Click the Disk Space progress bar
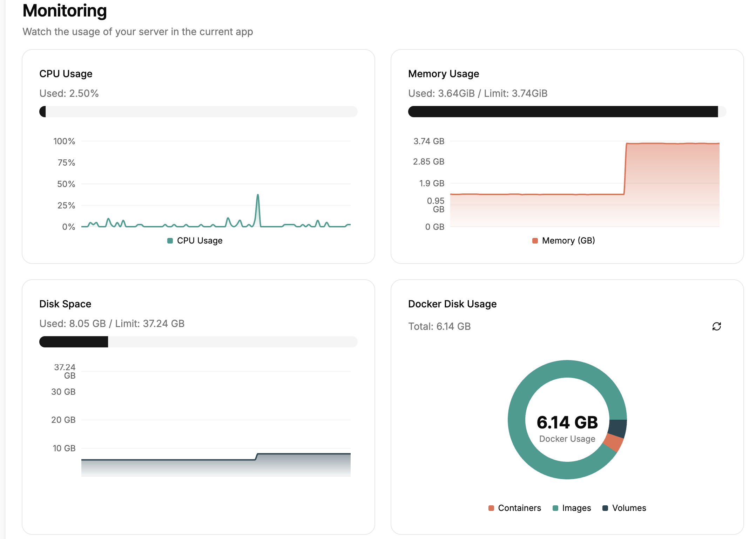The image size is (756, 539). point(198,342)
